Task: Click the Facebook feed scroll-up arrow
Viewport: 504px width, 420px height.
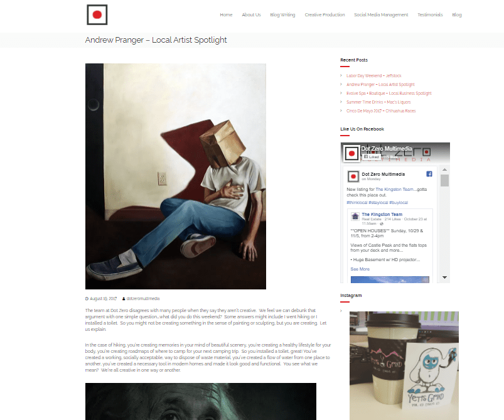Action: [444, 170]
